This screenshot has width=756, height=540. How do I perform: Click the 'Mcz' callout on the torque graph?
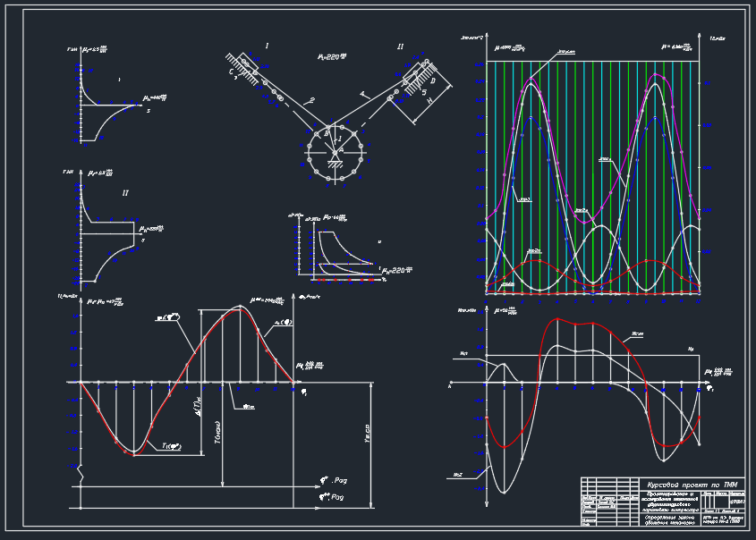point(458,475)
